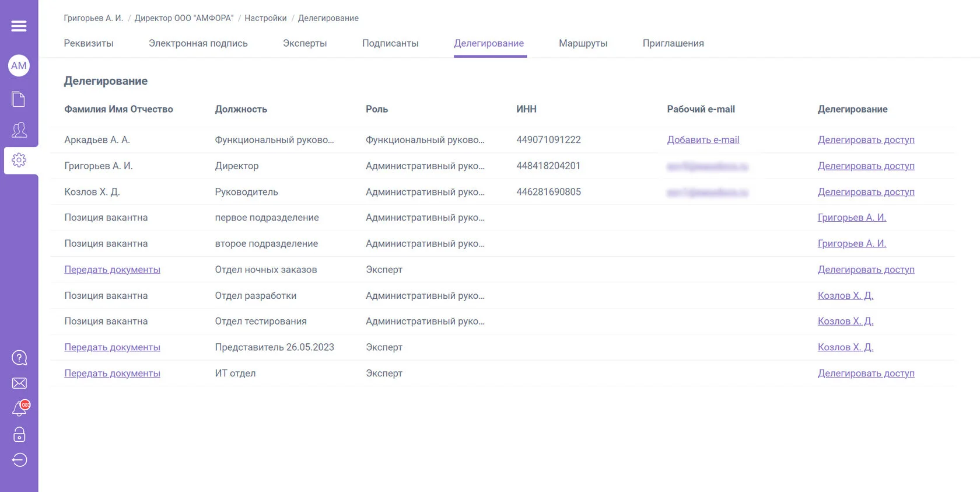Switch to the Реквизиты tab
The height and width of the screenshot is (492, 980).
tap(89, 43)
